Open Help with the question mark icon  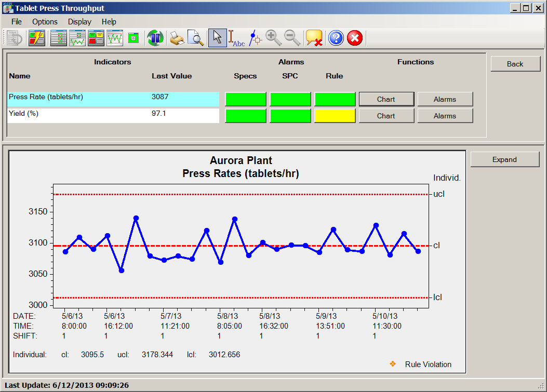[336, 38]
